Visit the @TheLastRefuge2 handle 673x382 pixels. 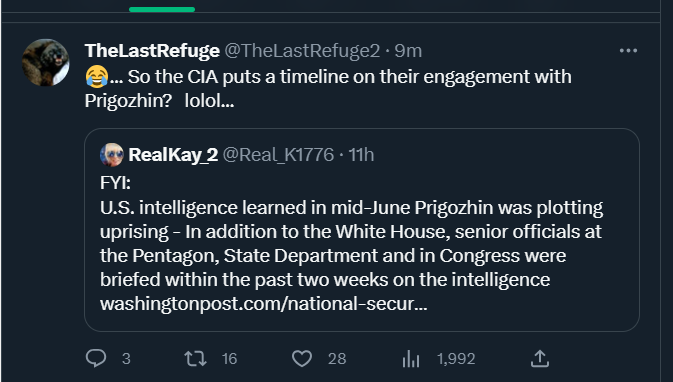[302, 51]
